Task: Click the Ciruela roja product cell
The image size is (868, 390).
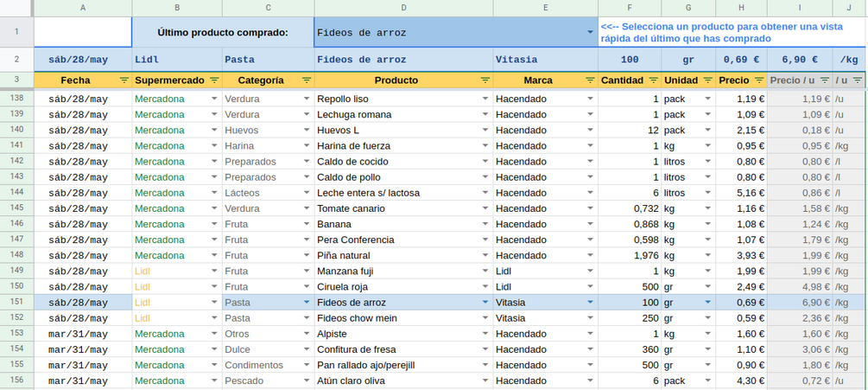Action: (x=403, y=287)
